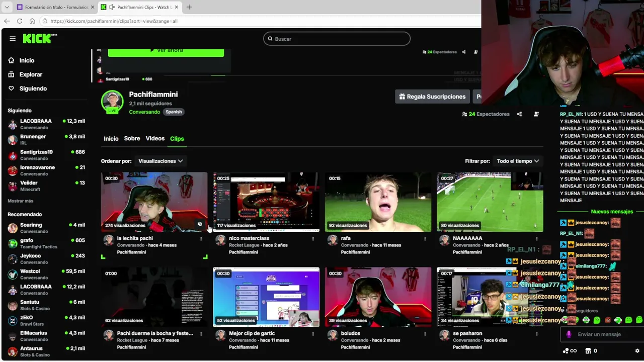Open options menu for 'la lechita pachi' clip
644x362 pixels.
click(201, 239)
